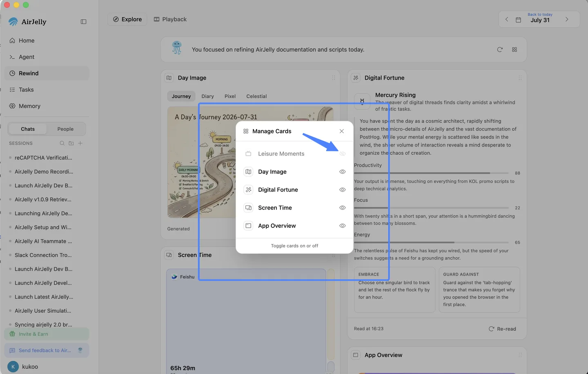This screenshot has height=374, width=588.
Task: Switch to the Explore view
Action: (127, 19)
